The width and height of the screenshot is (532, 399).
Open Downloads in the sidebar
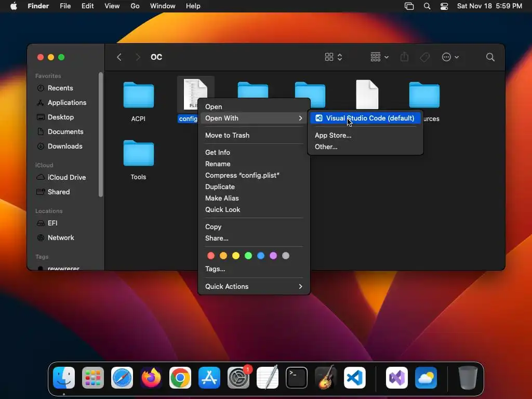pos(65,146)
